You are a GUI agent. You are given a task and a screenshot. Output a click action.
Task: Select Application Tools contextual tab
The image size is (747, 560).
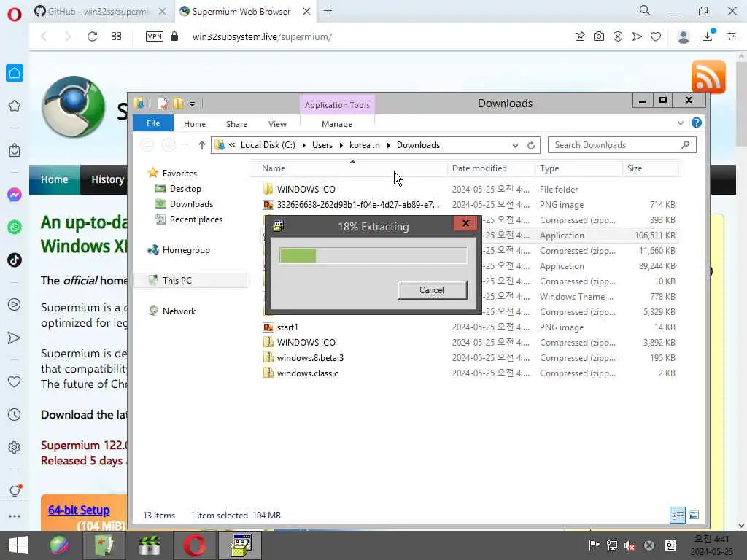click(x=337, y=105)
